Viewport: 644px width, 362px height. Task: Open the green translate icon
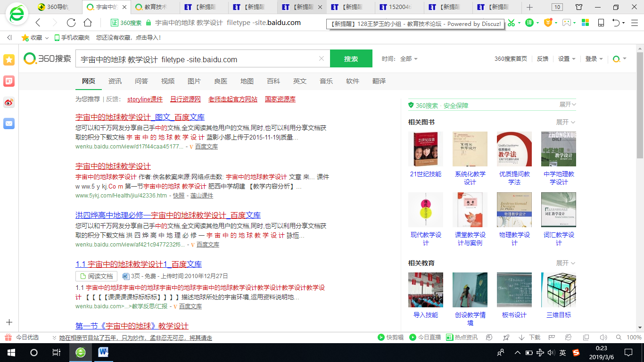[x=529, y=23]
